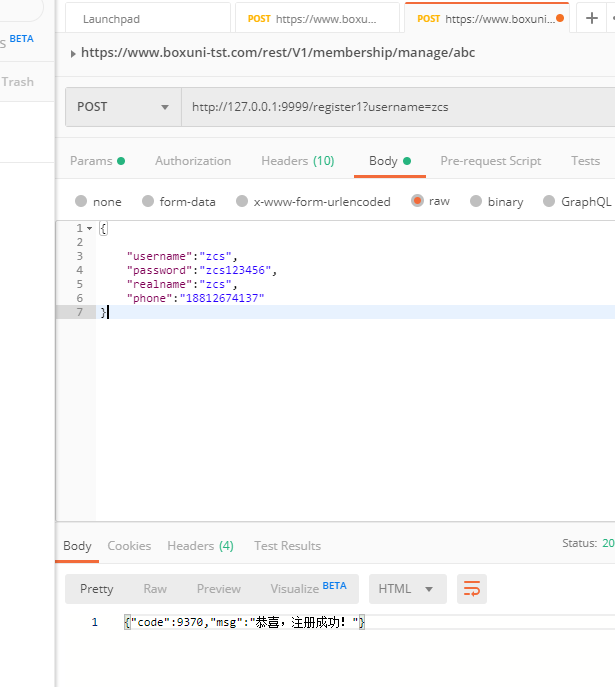Image resolution: width=615 pixels, height=687 pixels.
Task: Show the Test Results tab
Action: pyautogui.click(x=287, y=545)
